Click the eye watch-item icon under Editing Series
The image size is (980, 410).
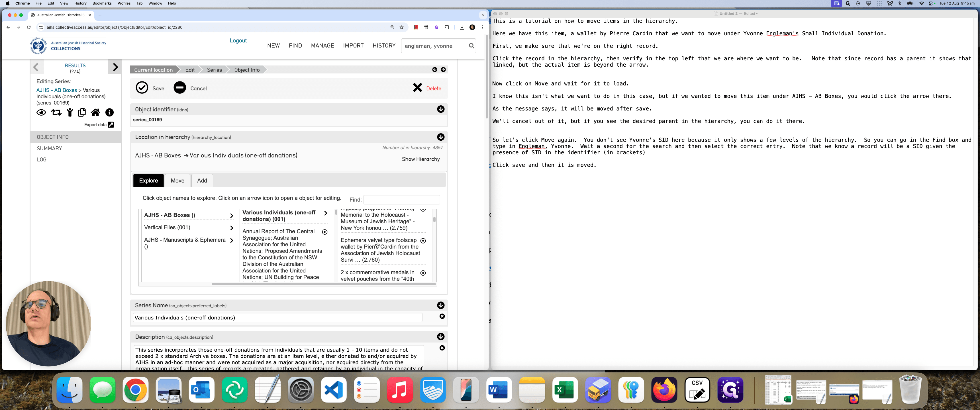point(41,112)
